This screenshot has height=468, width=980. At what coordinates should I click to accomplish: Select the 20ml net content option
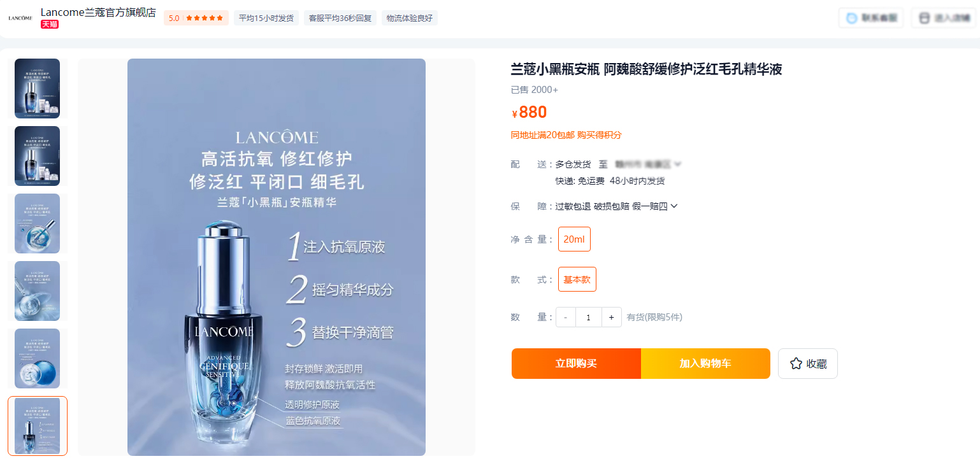coord(574,239)
